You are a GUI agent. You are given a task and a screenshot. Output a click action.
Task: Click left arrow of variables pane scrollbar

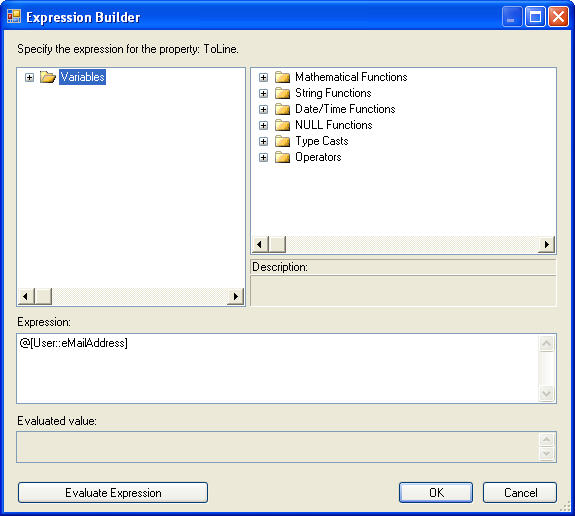(26, 296)
